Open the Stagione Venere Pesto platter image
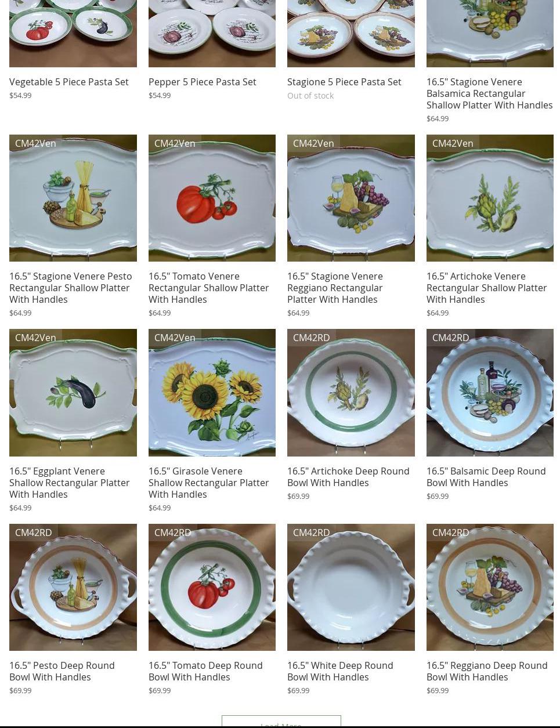The height and width of the screenshot is (728, 560). click(73, 198)
